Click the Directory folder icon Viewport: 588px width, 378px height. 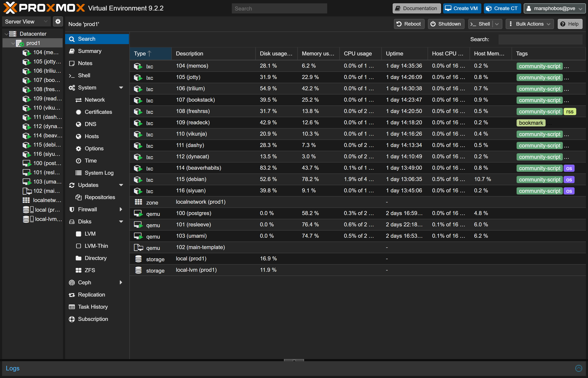79,258
